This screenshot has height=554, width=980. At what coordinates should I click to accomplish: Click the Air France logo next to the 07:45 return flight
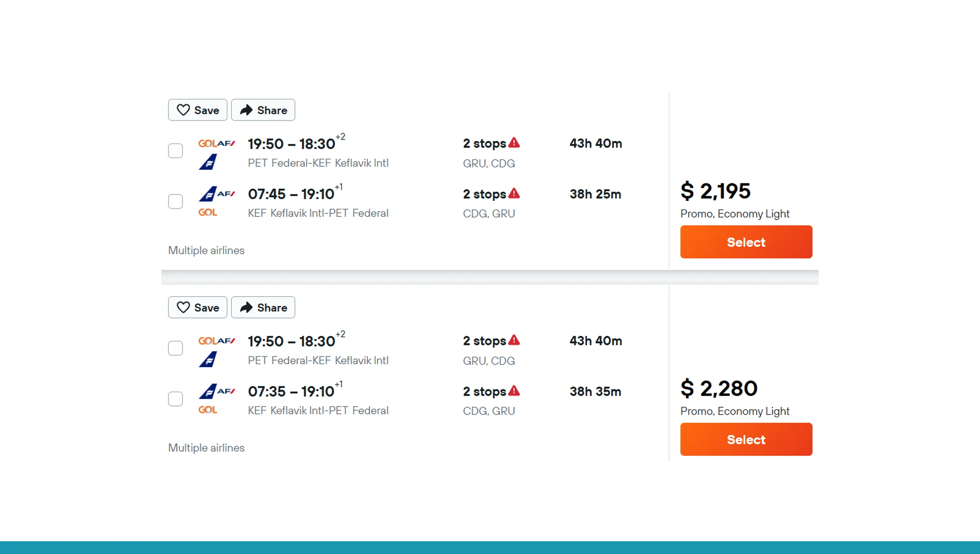point(226,193)
